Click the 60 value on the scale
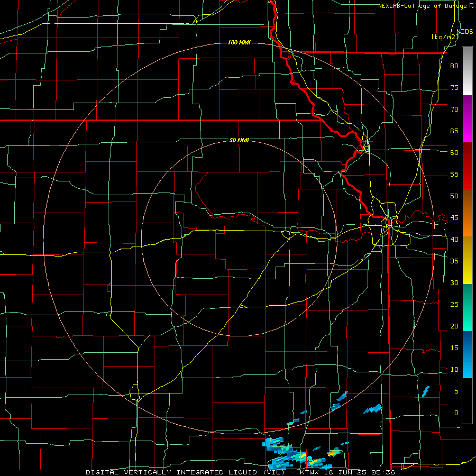476x476 pixels. click(x=454, y=152)
